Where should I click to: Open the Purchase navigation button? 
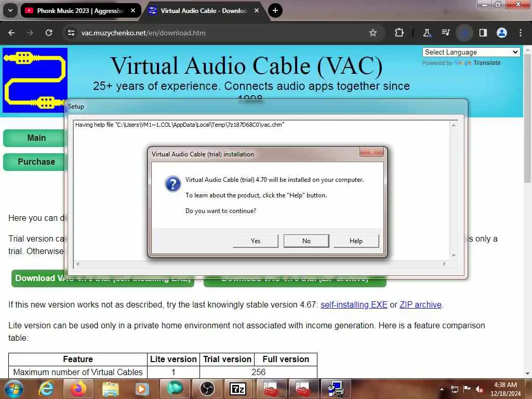tap(34, 162)
